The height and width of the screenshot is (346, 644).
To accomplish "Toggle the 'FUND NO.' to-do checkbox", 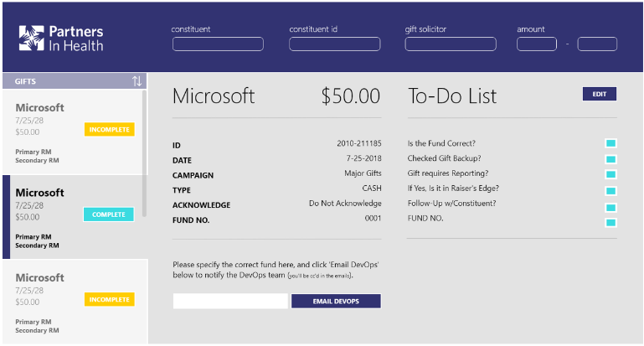I will 611,223.
